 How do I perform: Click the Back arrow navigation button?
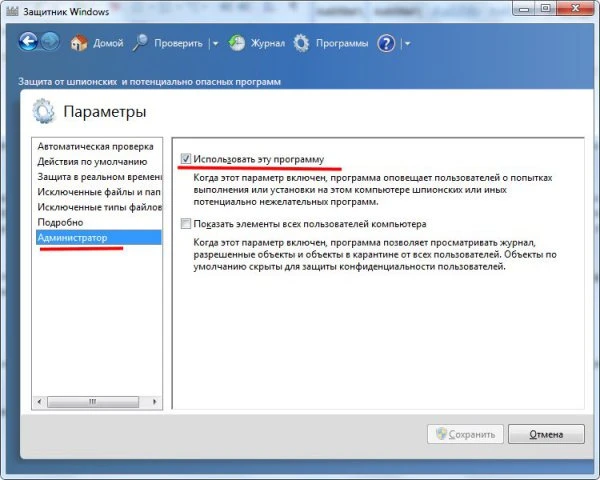click(29, 43)
